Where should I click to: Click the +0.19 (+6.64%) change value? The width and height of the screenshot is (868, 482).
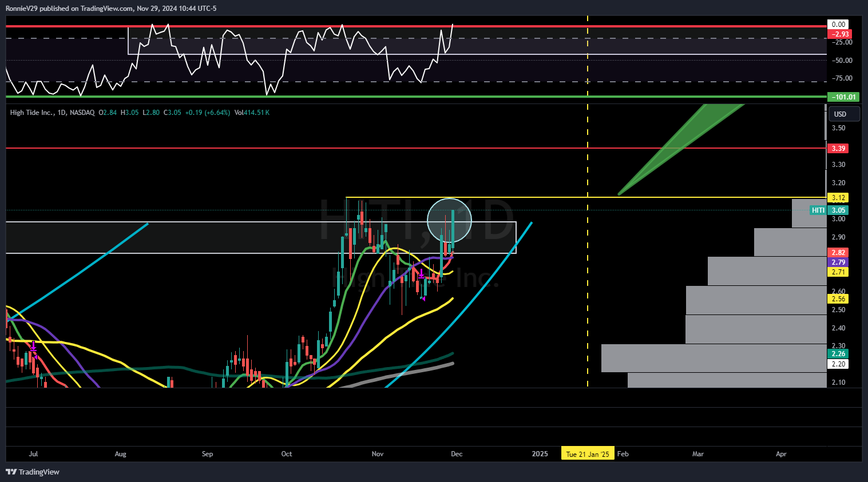click(x=207, y=113)
